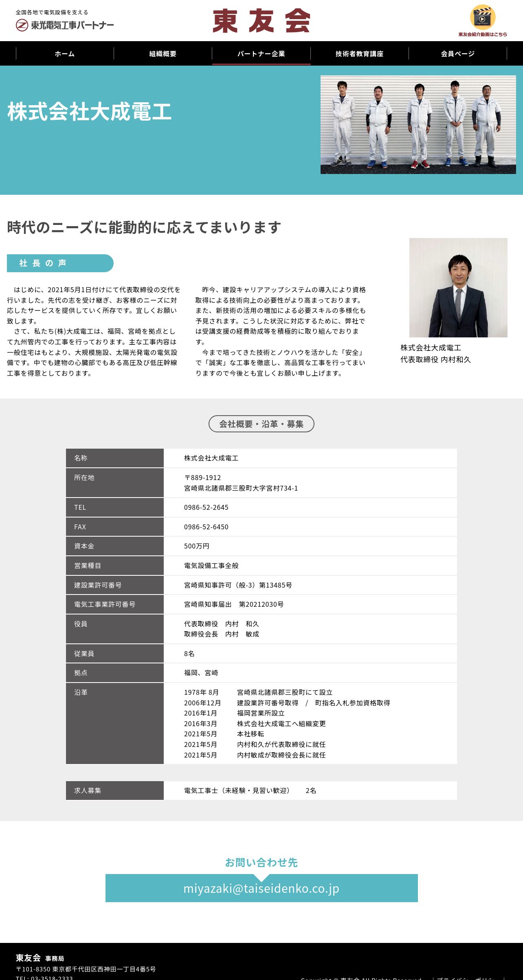The width and height of the screenshot is (523, 980).
Task: Click the officer line 代表取締役 内村 和久
Action: (x=222, y=624)
